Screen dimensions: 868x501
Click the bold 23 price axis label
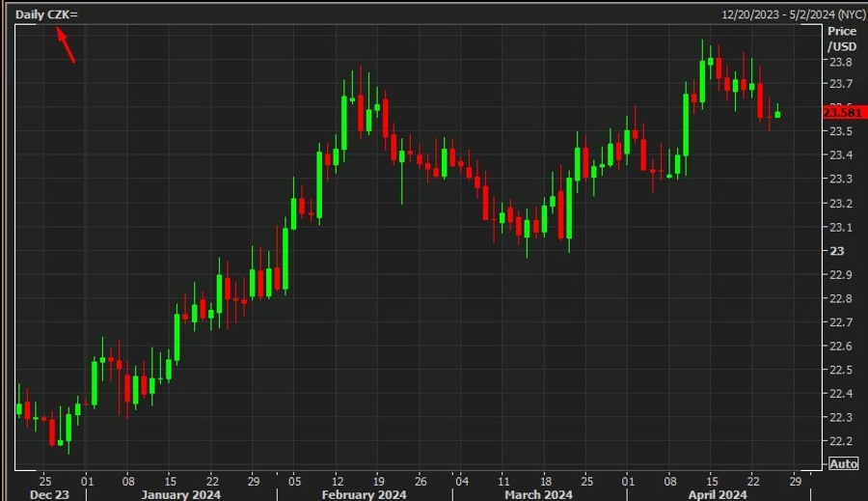(x=836, y=251)
